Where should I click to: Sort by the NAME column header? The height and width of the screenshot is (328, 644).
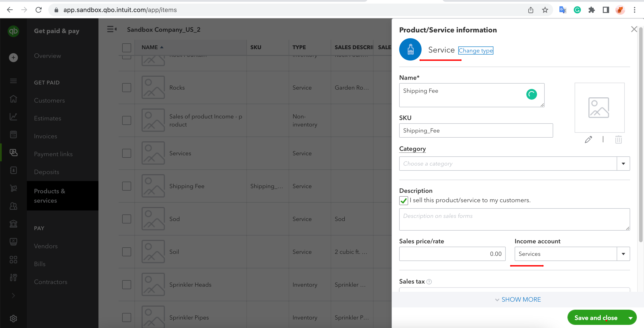152,47
